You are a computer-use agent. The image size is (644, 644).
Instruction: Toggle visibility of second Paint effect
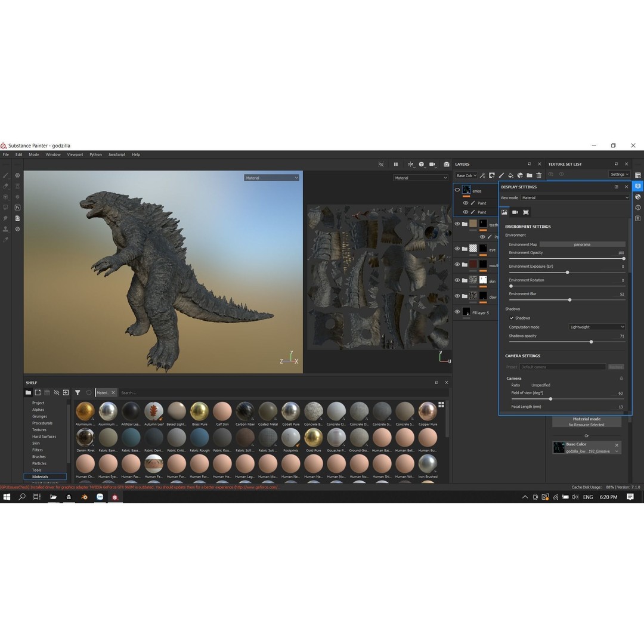[465, 212]
